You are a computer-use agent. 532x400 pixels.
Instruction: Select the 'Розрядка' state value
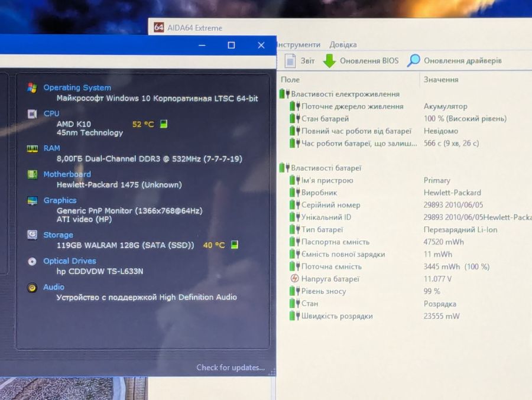click(440, 304)
